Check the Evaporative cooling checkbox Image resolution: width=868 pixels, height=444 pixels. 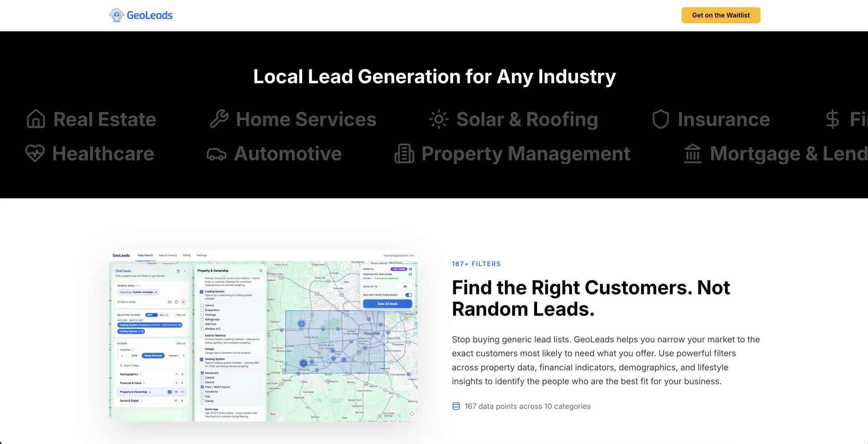tap(202, 310)
